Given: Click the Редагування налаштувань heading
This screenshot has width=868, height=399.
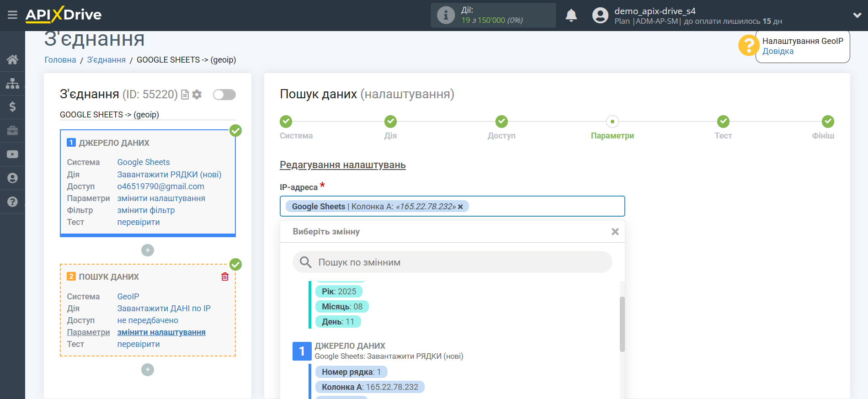Looking at the screenshot, I should click(343, 165).
